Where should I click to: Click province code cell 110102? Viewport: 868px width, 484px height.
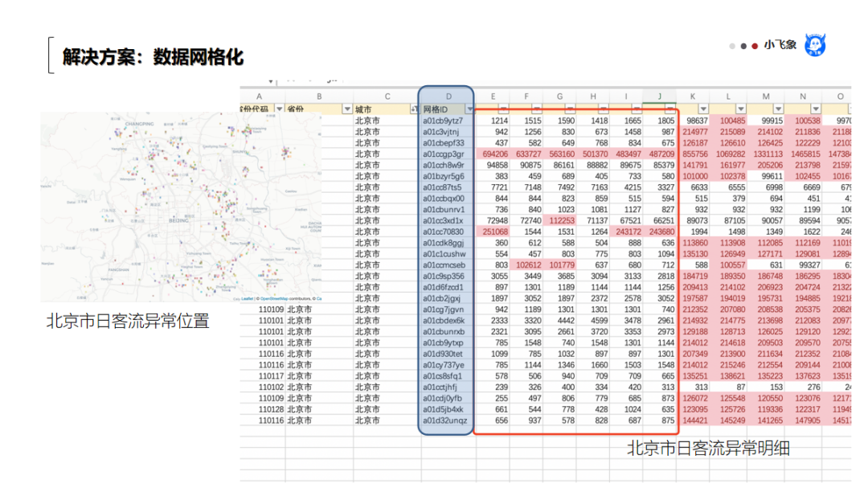pos(263,387)
